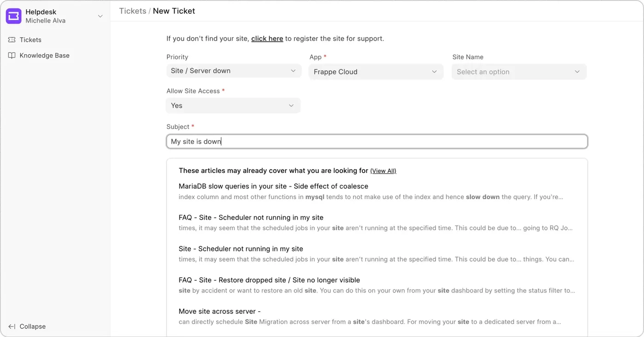Click the Subject field label
Viewport: 644px width, 337px height.
point(178,127)
